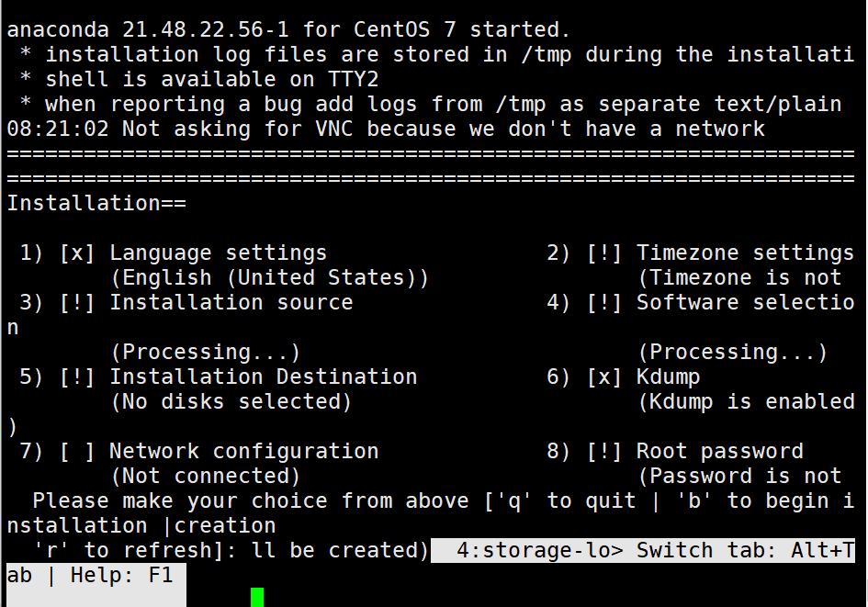
Task: Click the [!] marker beside Installation Destination
Action: click(77, 377)
